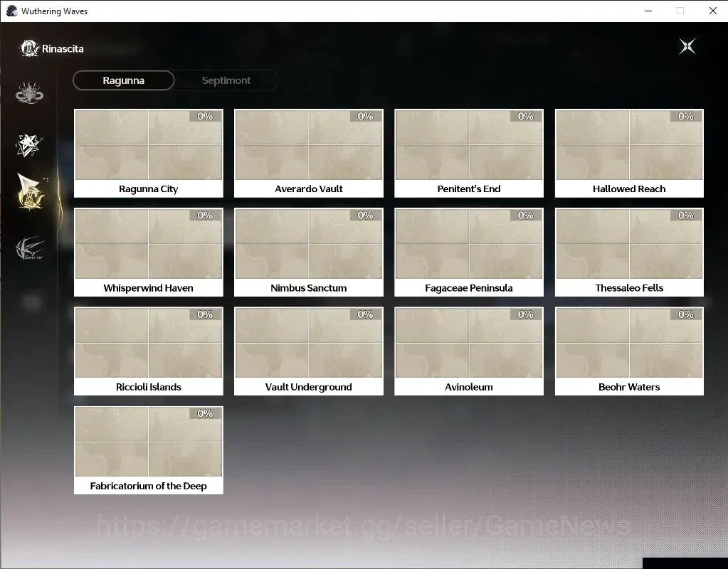Open the Ragunna City map card

[149, 153]
